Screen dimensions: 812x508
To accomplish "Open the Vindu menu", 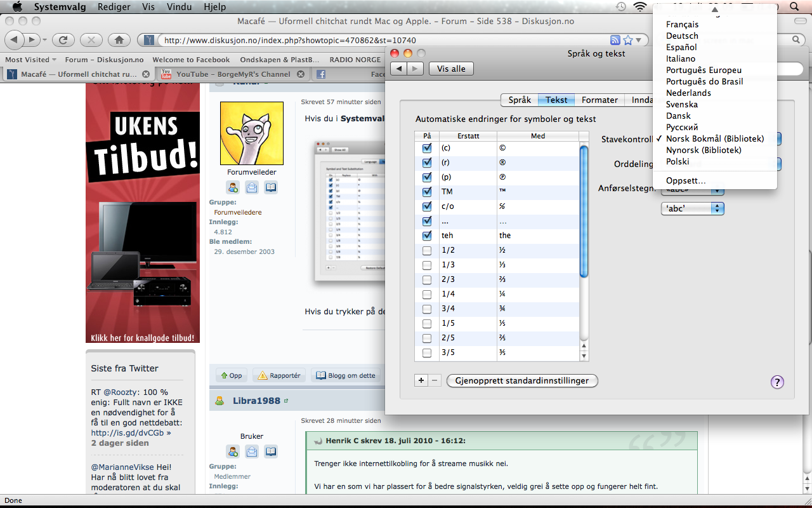I will pyautogui.click(x=179, y=7).
